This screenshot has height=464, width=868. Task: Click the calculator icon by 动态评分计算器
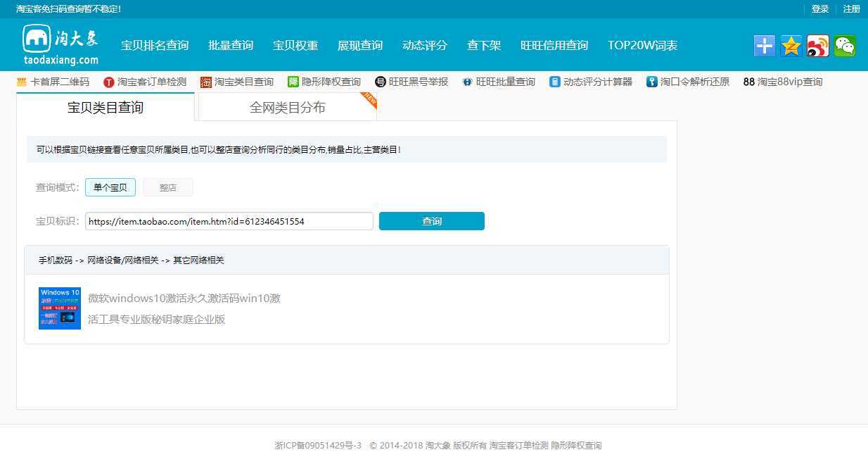[555, 82]
